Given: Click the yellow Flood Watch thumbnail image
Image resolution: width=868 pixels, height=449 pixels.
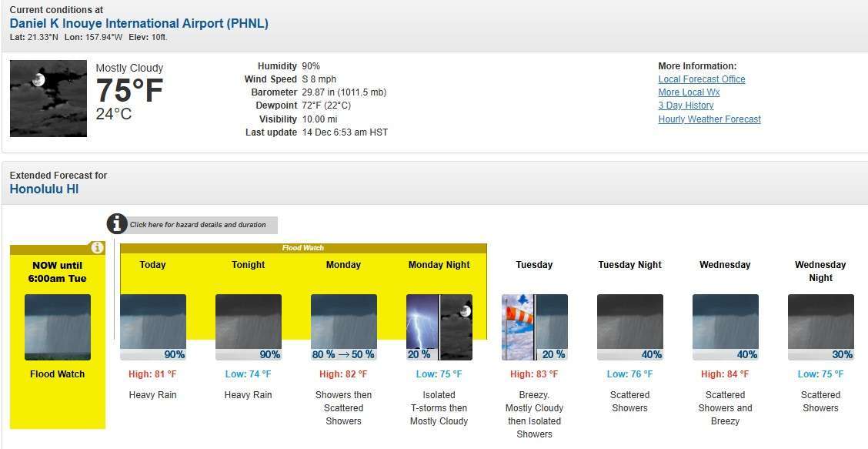Looking at the screenshot, I should click(58, 327).
